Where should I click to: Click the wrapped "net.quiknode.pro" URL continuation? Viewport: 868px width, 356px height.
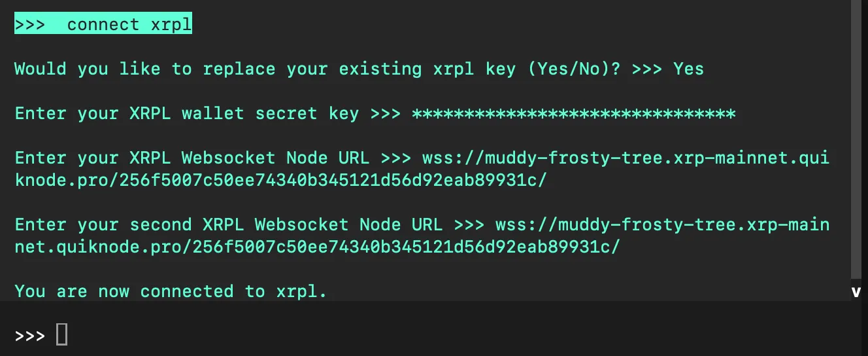[317, 247]
